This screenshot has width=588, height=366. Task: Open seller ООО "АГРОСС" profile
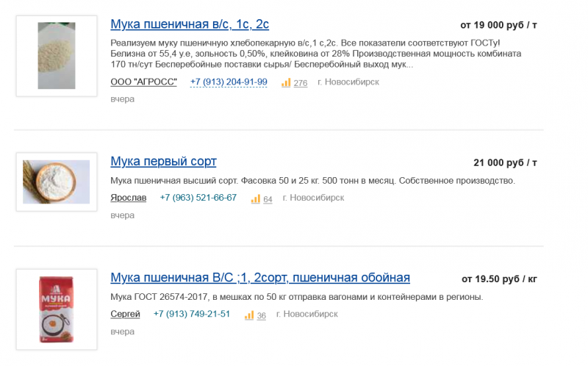coord(143,82)
